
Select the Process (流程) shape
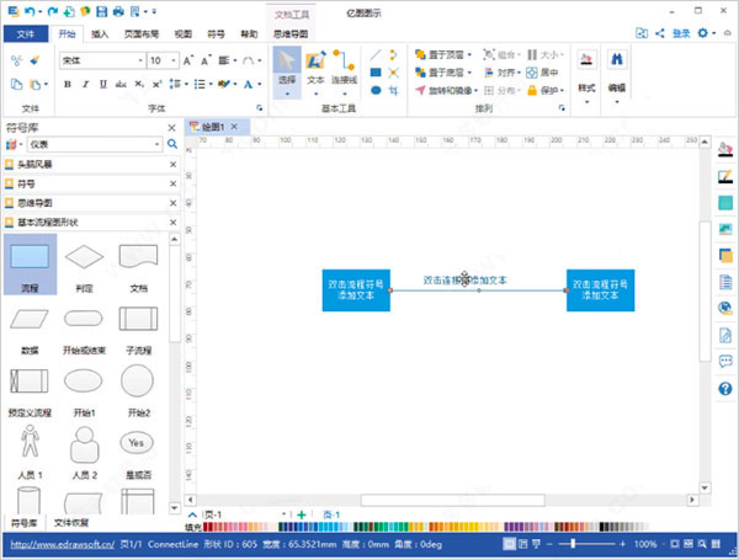coord(30,263)
